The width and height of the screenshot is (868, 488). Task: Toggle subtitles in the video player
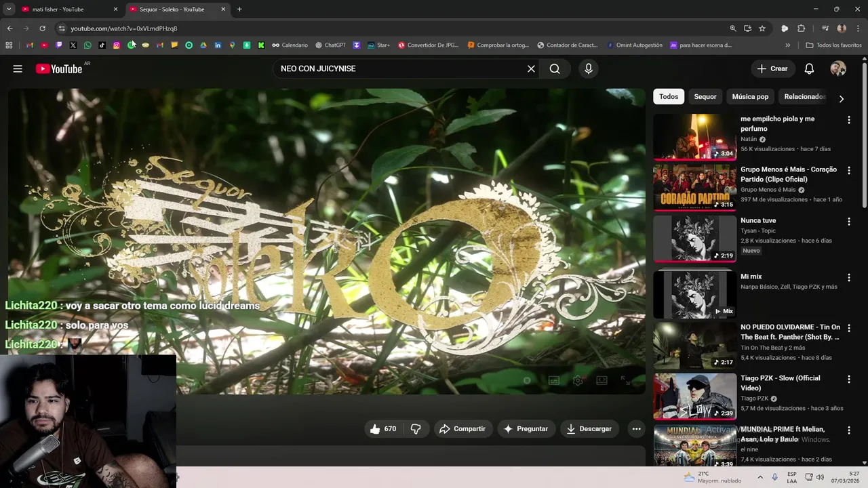(x=554, y=380)
